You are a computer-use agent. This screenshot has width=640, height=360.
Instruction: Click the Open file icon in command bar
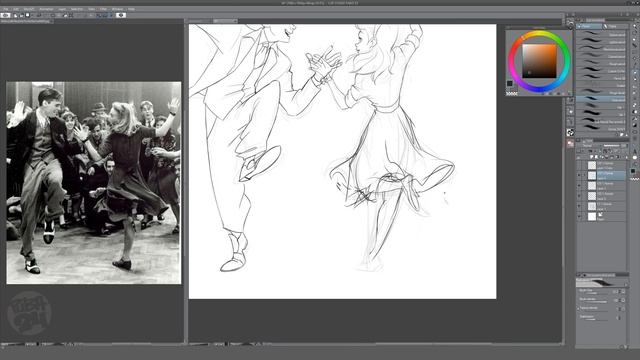[21, 16]
